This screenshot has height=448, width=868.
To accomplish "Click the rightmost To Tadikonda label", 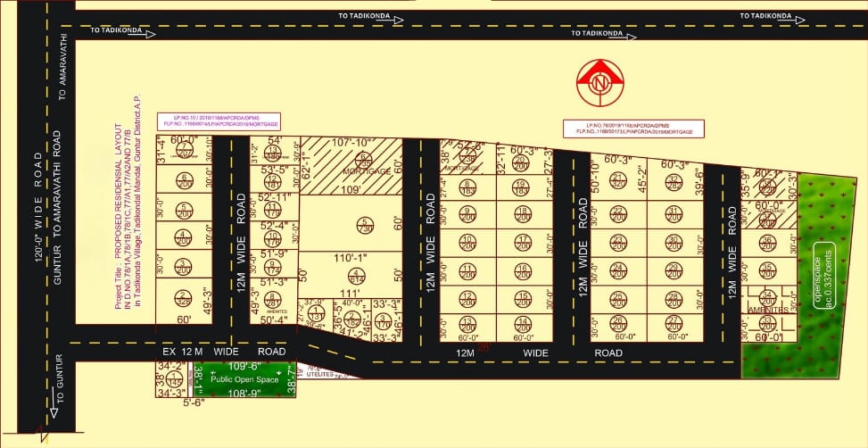I will point(766,16).
